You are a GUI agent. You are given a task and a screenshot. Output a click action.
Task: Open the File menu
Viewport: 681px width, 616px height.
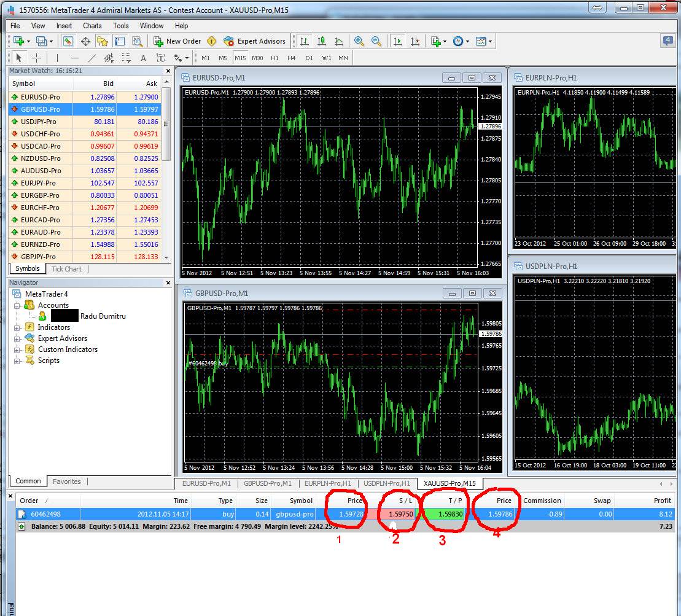15,26
